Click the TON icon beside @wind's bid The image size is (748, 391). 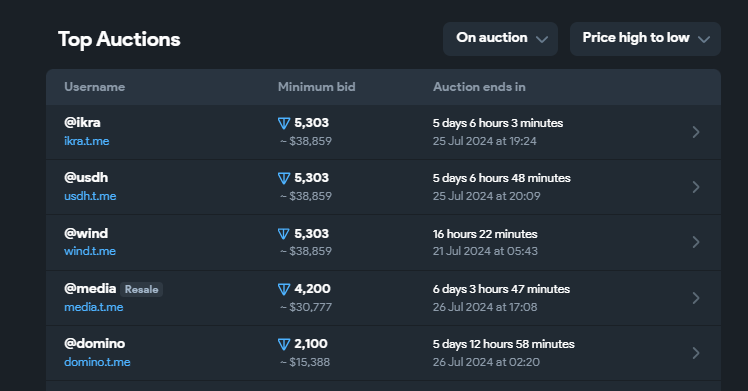[284, 234]
